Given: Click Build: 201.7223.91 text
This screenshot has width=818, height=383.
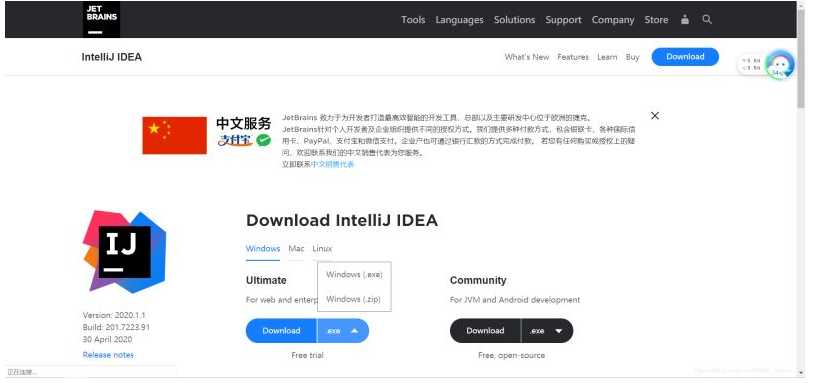Looking at the screenshot, I should pos(116,327).
